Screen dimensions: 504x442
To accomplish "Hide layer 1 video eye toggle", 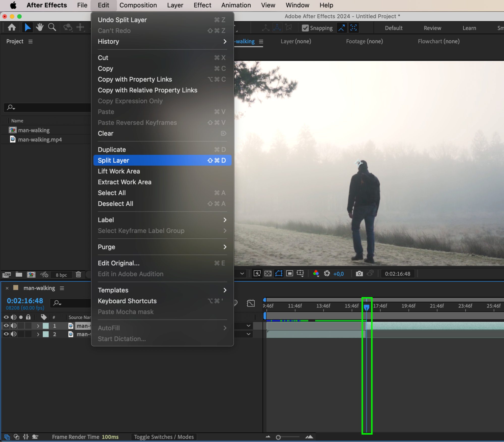I will click(x=6, y=326).
